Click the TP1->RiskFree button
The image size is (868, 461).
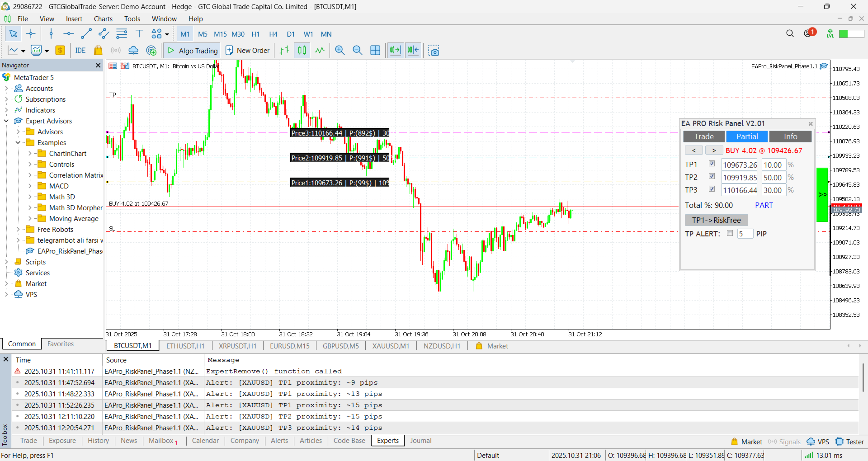point(717,220)
